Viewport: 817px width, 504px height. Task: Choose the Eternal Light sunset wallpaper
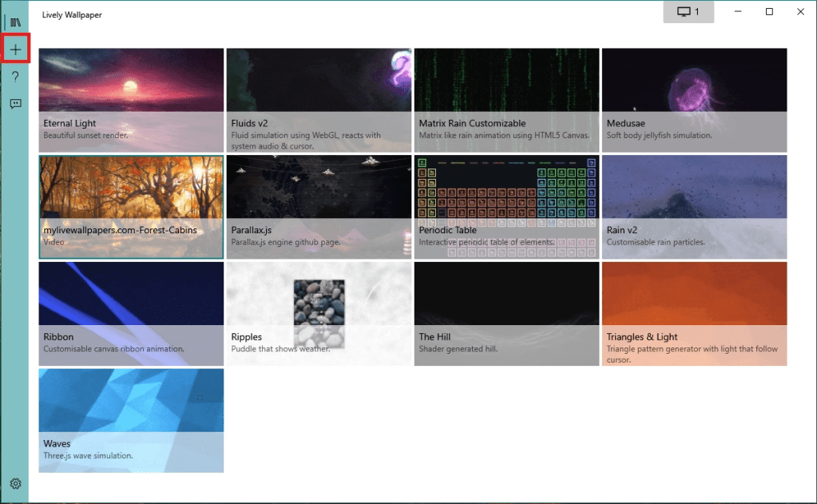click(130, 97)
